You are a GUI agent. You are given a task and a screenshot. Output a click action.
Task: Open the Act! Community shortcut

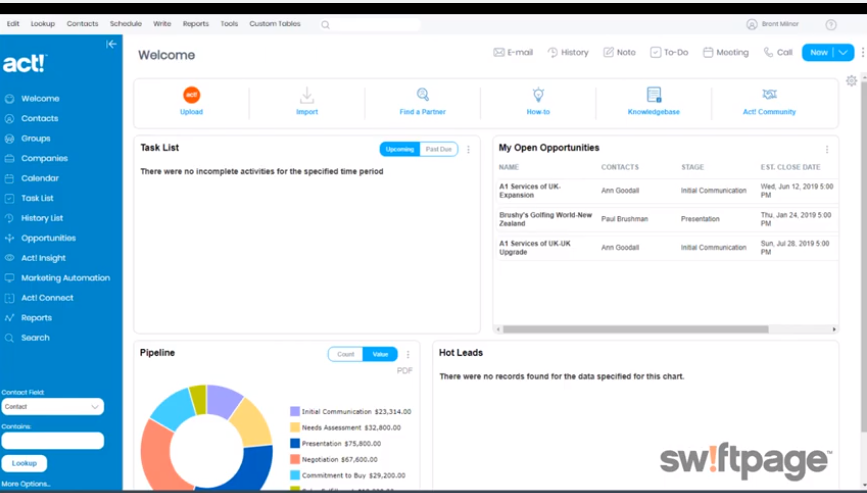[769, 101]
